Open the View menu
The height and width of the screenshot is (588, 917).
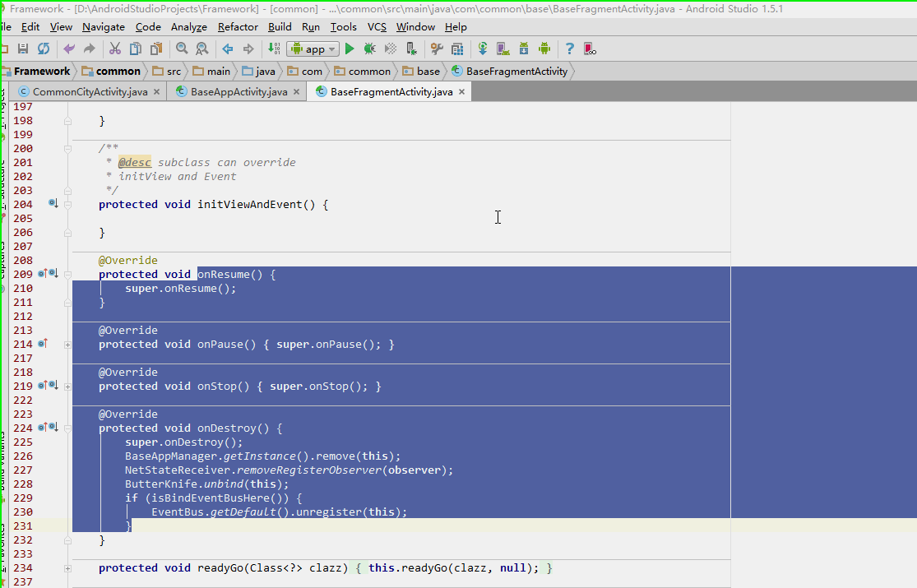(61, 27)
